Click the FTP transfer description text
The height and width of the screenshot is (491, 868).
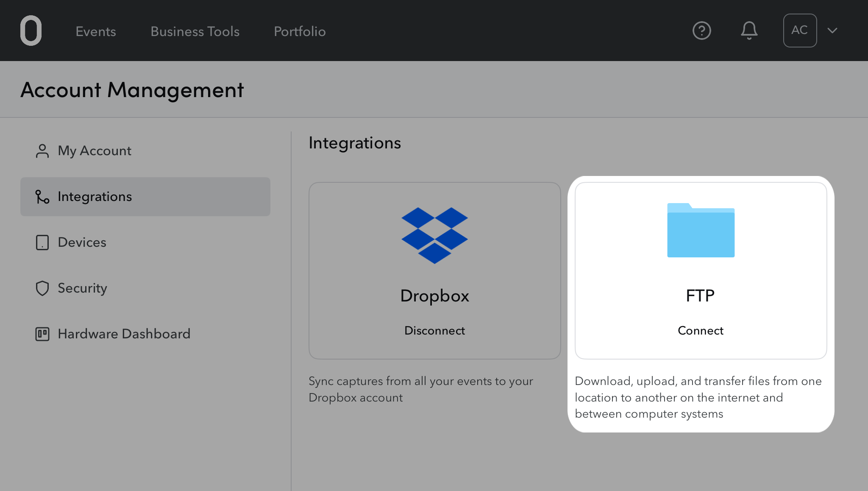[698, 397]
